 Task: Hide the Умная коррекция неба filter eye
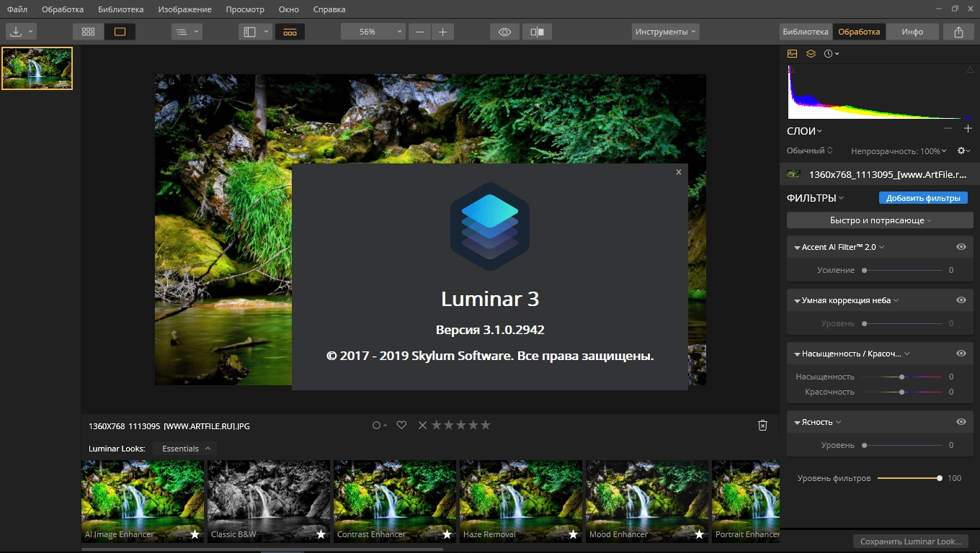click(961, 300)
